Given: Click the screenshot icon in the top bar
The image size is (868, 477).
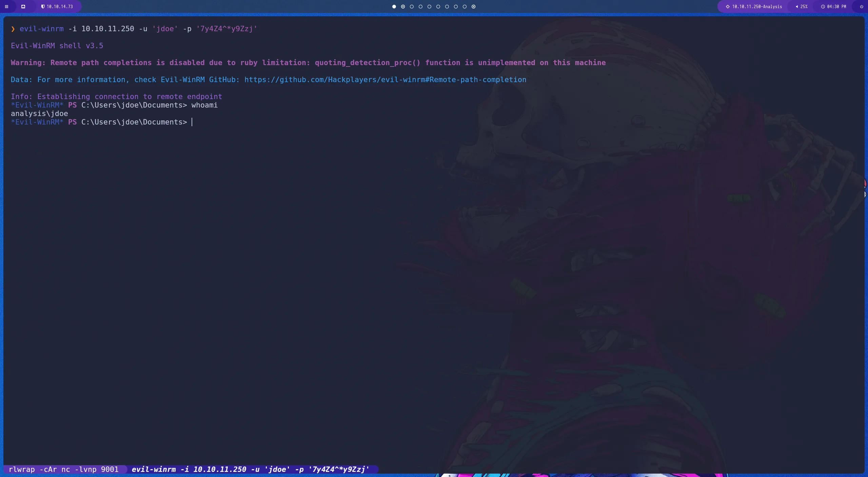Looking at the screenshot, I should (23, 6).
